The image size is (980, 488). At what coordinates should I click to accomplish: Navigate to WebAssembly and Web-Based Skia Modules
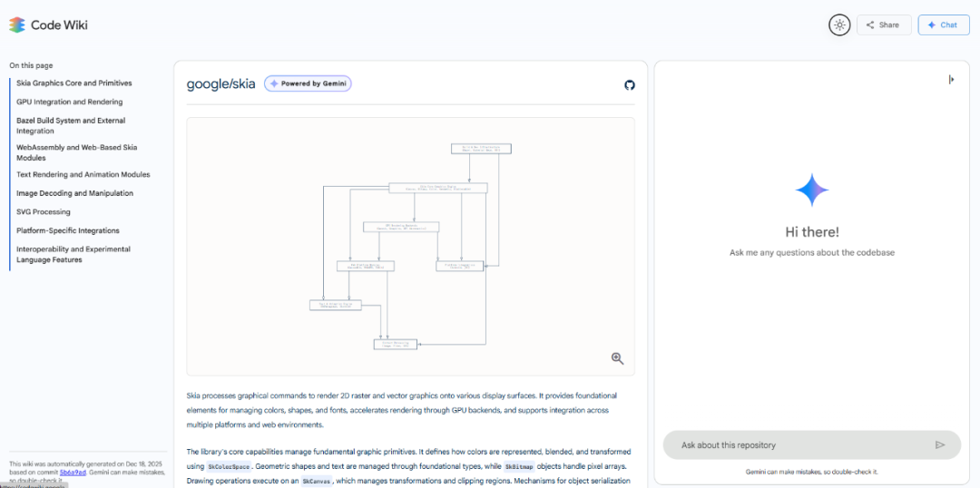[77, 152]
